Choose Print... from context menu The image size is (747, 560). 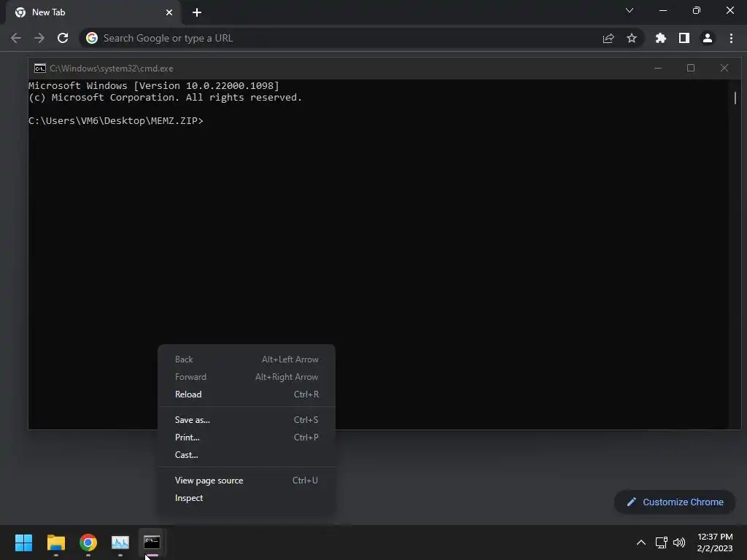tap(247, 437)
